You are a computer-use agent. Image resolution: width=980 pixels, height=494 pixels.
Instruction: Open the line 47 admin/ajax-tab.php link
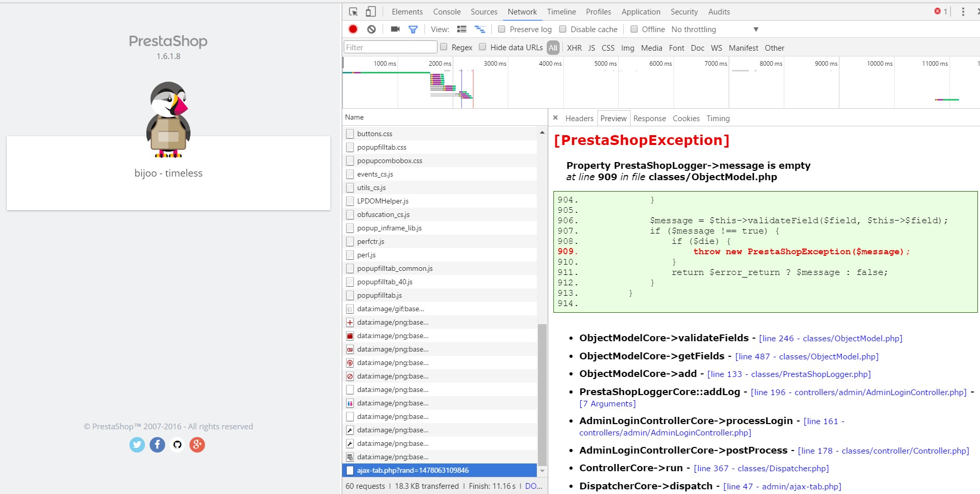coord(782,486)
